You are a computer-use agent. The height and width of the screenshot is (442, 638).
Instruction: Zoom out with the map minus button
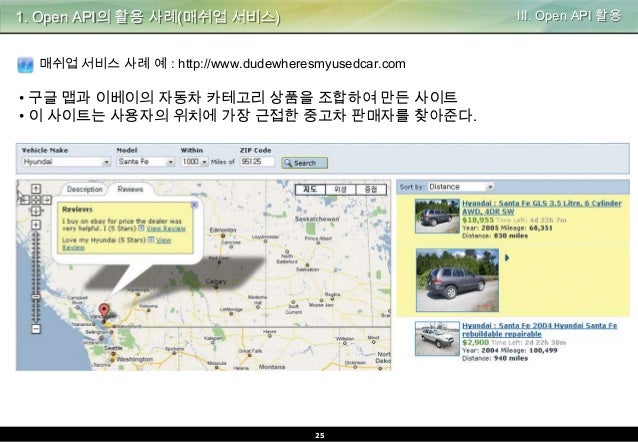(36, 329)
